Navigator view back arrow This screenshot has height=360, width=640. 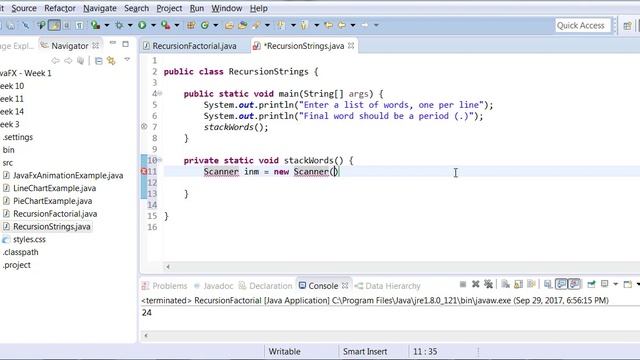[x=56, y=61]
